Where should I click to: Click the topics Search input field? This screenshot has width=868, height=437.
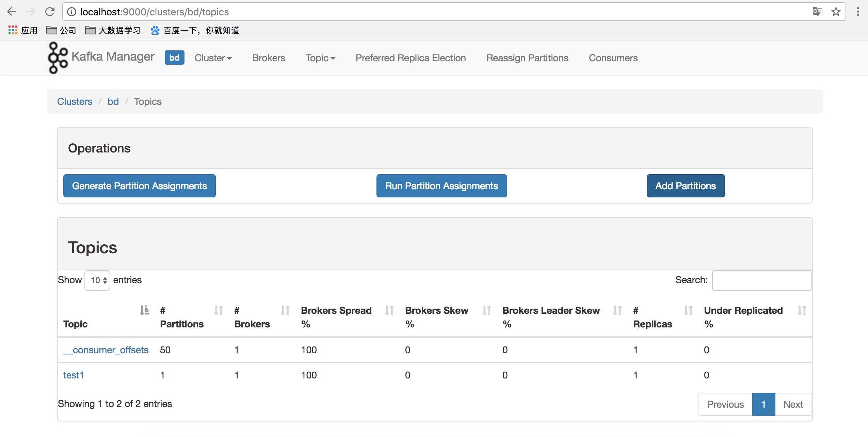click(x=761, y=280)
